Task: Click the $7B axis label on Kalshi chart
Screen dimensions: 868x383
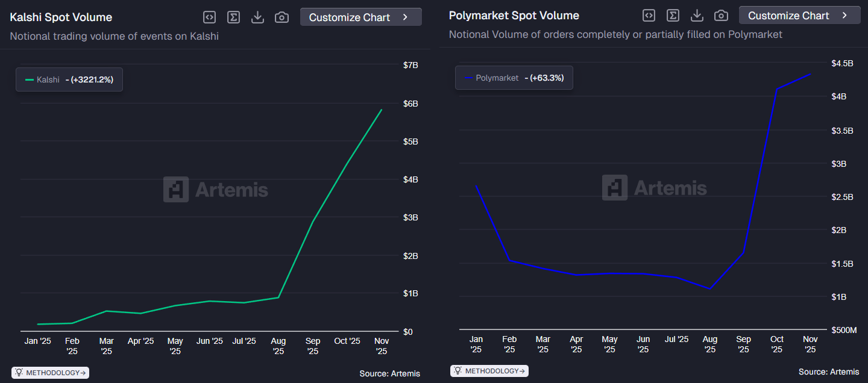Action: pos(410,65)
